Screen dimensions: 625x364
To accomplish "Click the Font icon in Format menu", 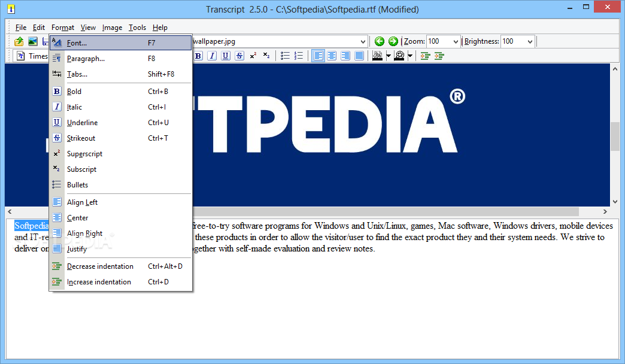I will point(57,43).
